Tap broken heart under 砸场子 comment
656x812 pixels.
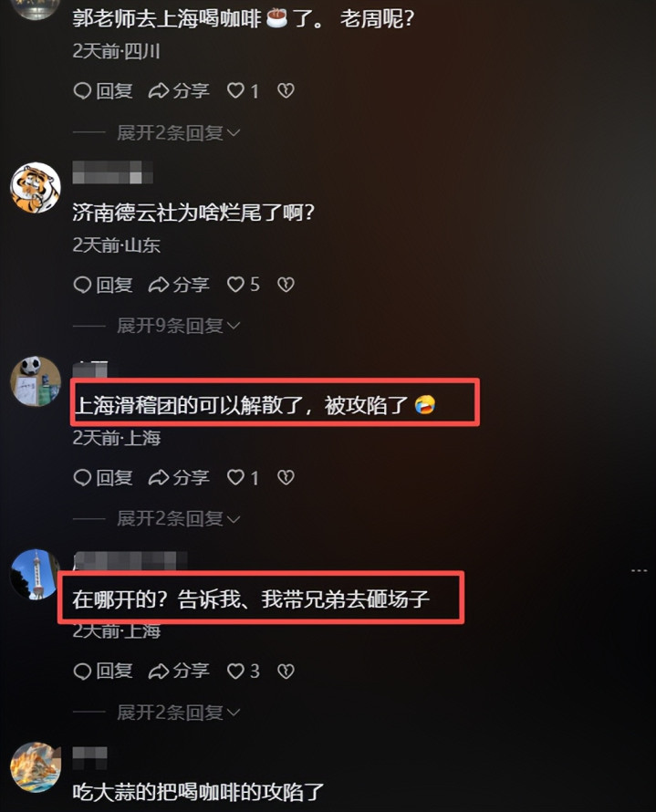pos(286,671)
